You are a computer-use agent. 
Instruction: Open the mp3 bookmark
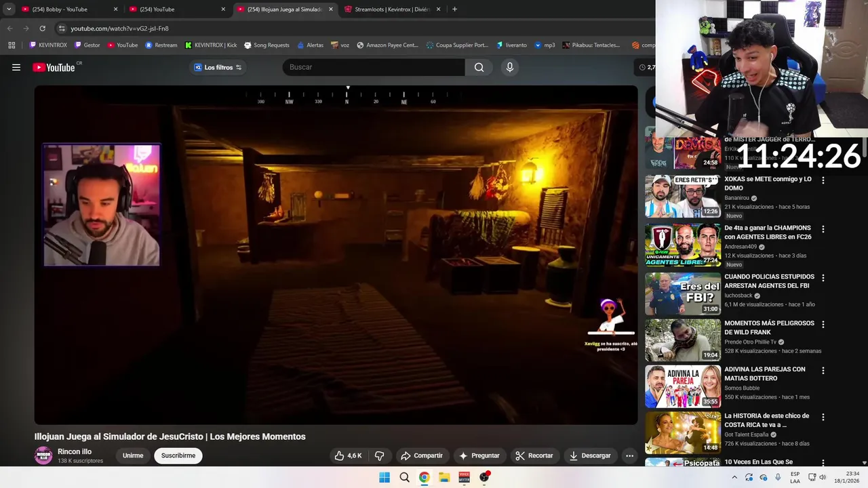(x=545, y=45)
